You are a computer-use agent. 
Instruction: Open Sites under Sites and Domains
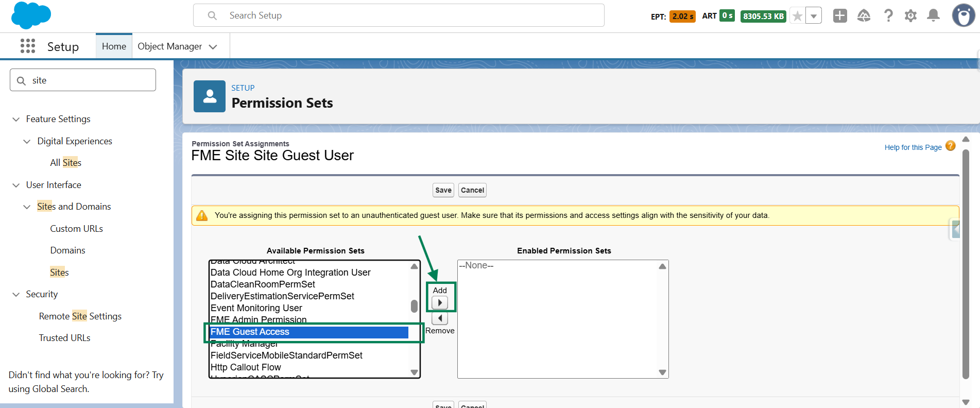[x=59, y=273]
